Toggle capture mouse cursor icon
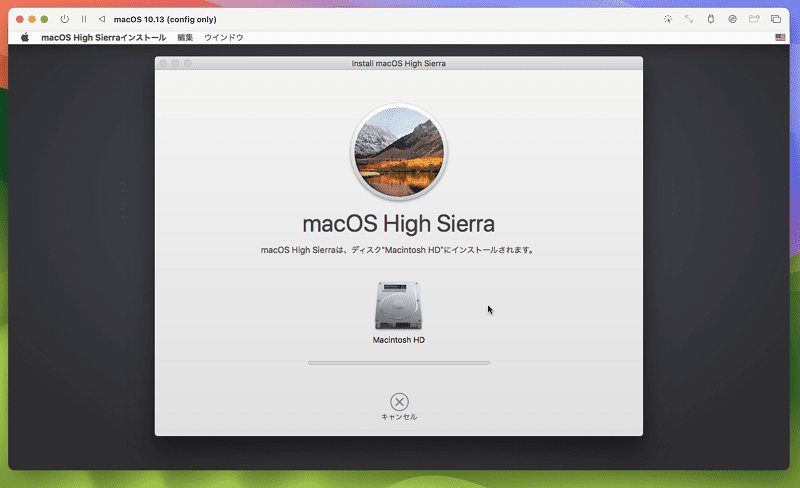 668,19
